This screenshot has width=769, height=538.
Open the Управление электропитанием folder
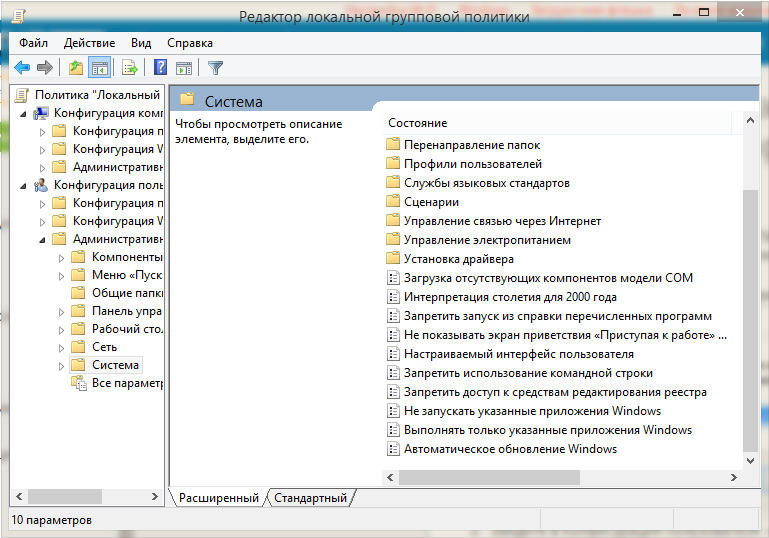[487, 240]
